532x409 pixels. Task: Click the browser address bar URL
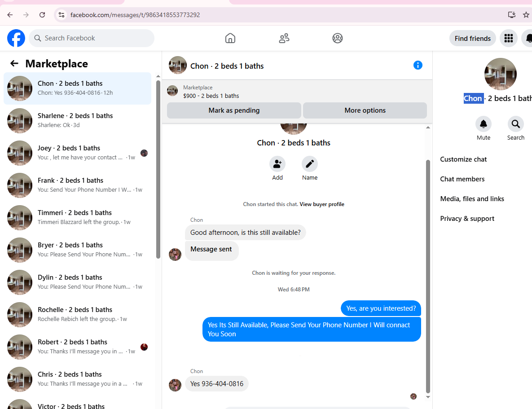(135, 15)
